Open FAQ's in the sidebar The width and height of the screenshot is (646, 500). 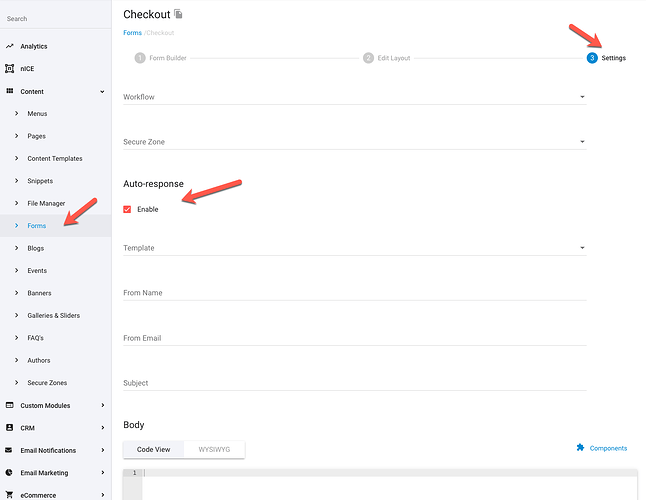point(35,338)
